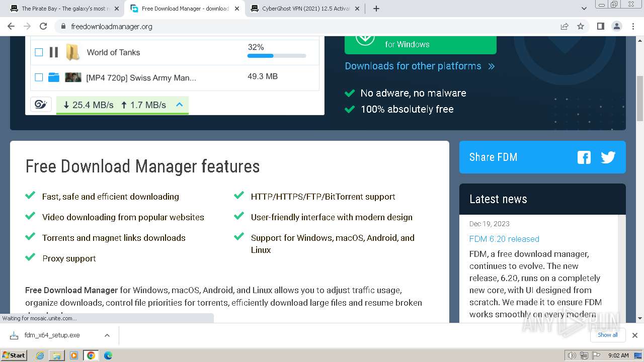Click the page vertical scrollbar thumb
644x362 pixels.
pyautogui.click(x=640, y=98)
